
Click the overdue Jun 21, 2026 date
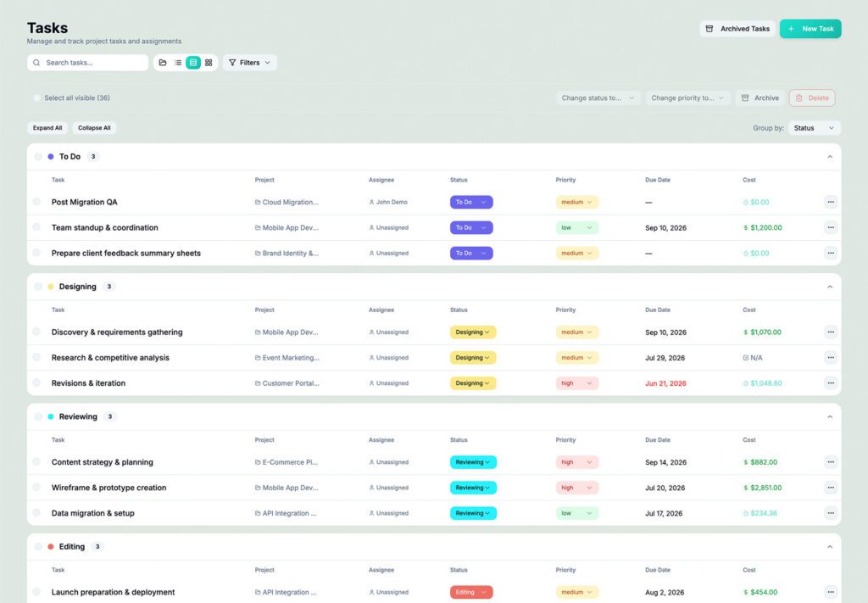coord(665,383)
